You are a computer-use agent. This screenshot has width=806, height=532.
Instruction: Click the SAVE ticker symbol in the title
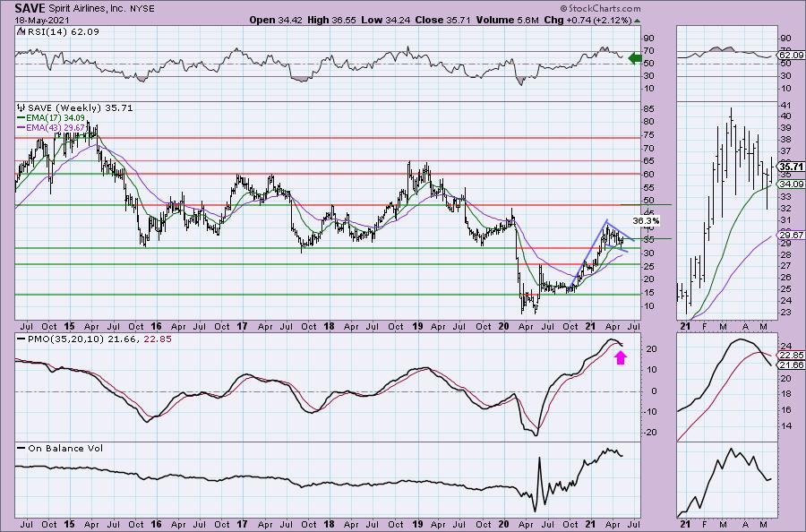click(x=30, y=9)
